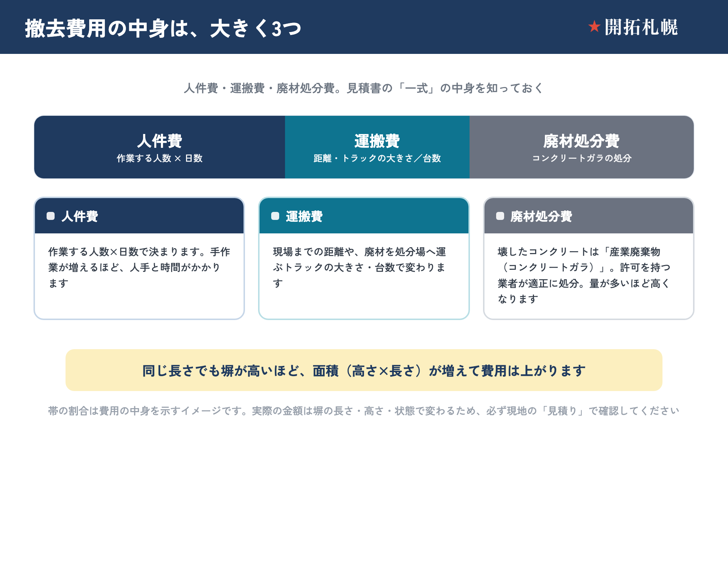Click 距離・トラックの大きさ／台数 in the bar
The width and height of the screenshot is (728, 568).
tap(377, 158)
